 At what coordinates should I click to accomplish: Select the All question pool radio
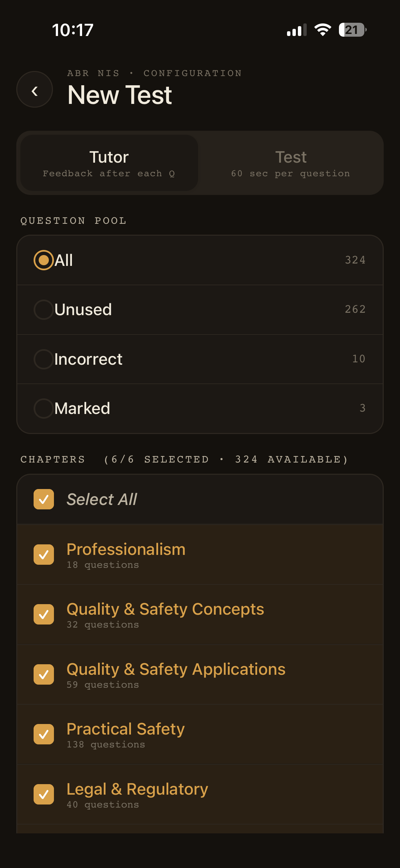pos(44,260)
